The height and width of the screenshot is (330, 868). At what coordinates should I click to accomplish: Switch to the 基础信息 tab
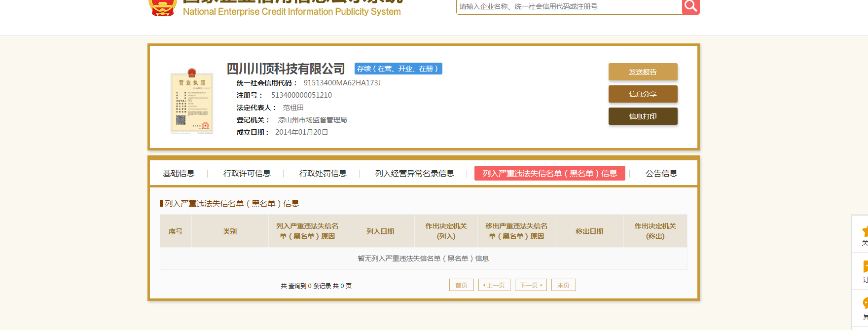(179, 173)
